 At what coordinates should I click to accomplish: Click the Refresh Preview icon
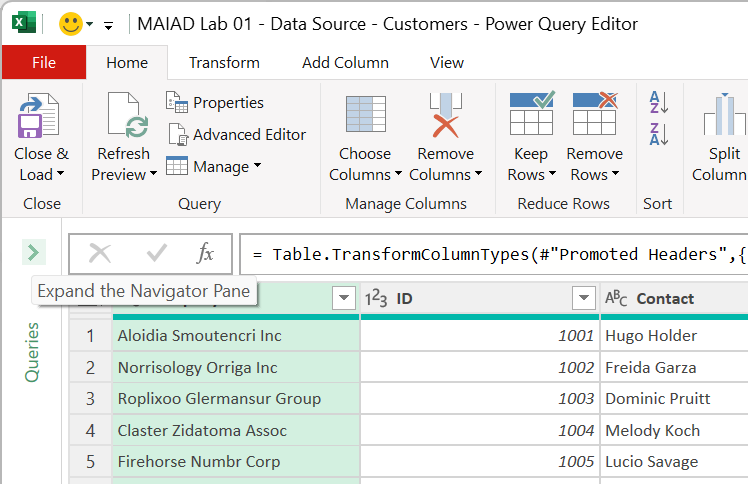coord(127,115)
